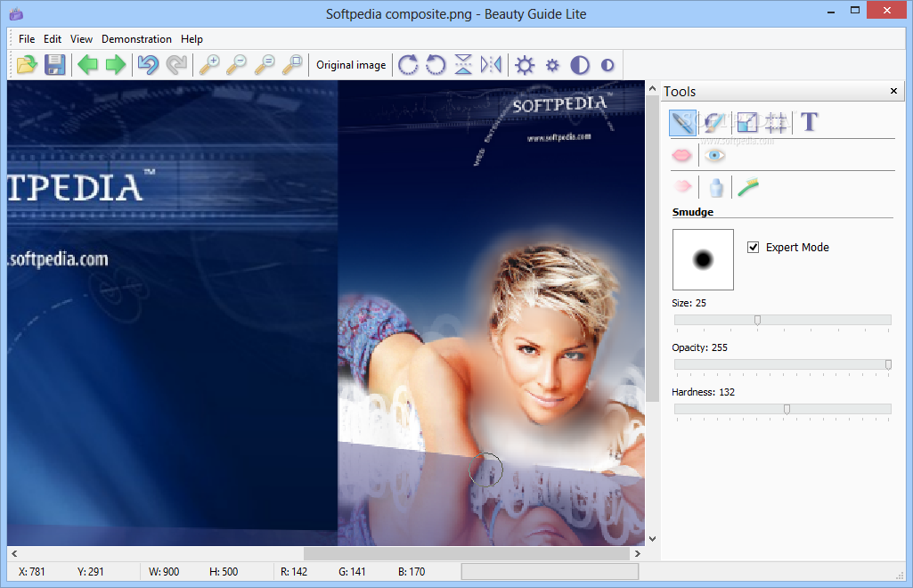The width and height of the screenshot is (913, 588).
Task: Select the paintbrush tool in the Tools panel
Action: [713, 122]
